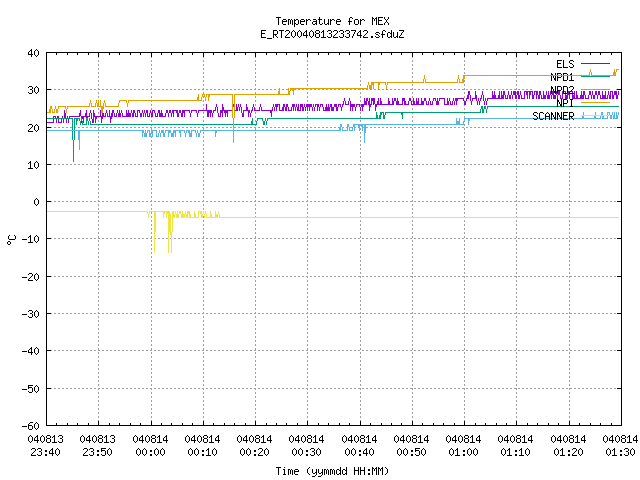Viewport: 640px width, 480px height.
Task: Click the x-axis tick label 00:40
Action: point(359,452)
